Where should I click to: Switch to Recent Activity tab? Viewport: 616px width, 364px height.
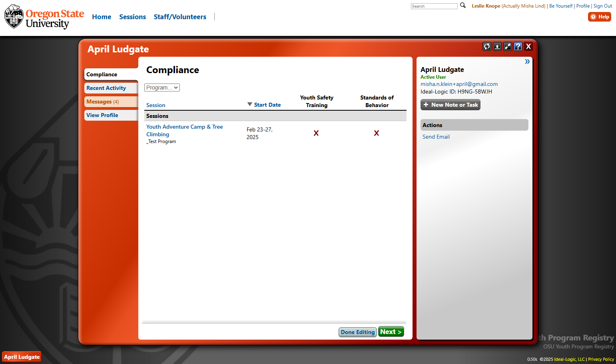point(111,88)
